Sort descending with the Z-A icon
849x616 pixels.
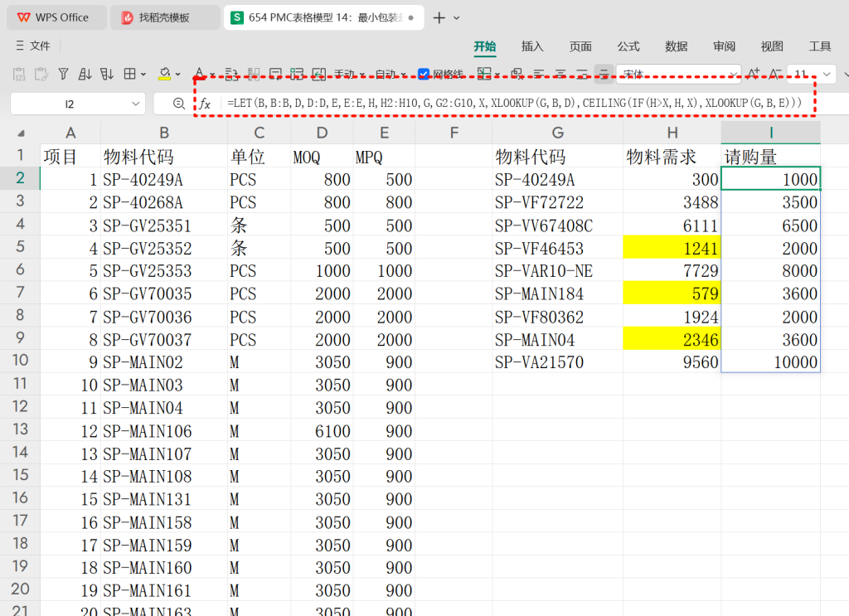point(107,74)
